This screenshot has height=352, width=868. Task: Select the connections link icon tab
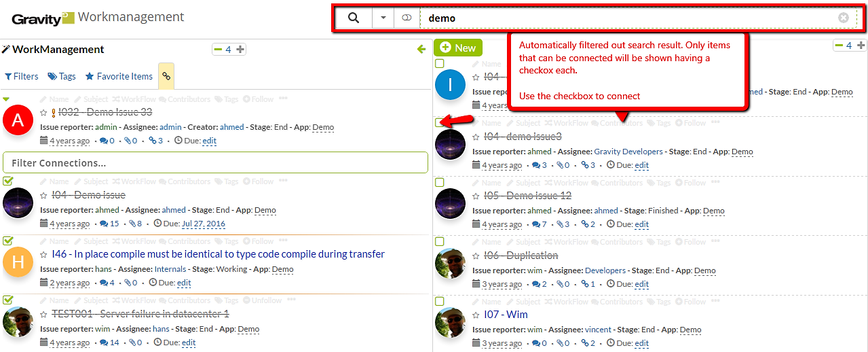click(x=166, y=77)
